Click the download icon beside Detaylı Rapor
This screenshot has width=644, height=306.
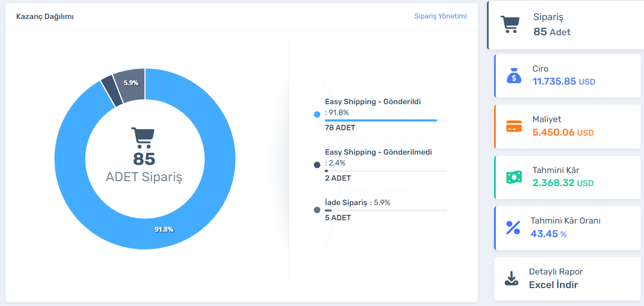pyautogui.click(x=512, y=278)
